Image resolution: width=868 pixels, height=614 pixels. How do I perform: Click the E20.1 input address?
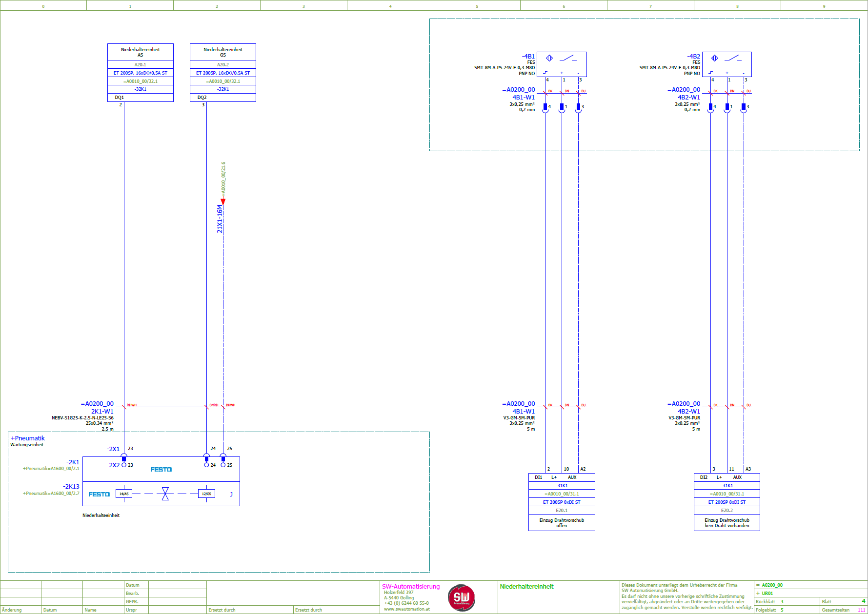(x=562, y=511)
